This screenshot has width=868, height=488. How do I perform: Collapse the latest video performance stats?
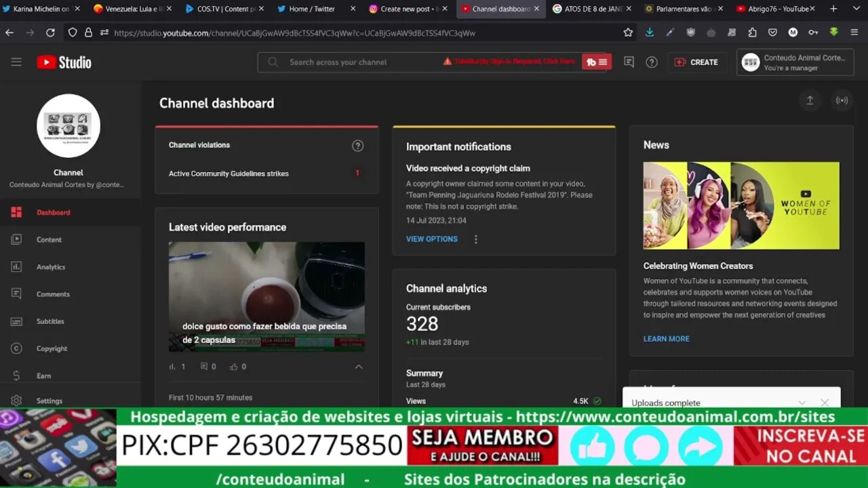(359, 367)
